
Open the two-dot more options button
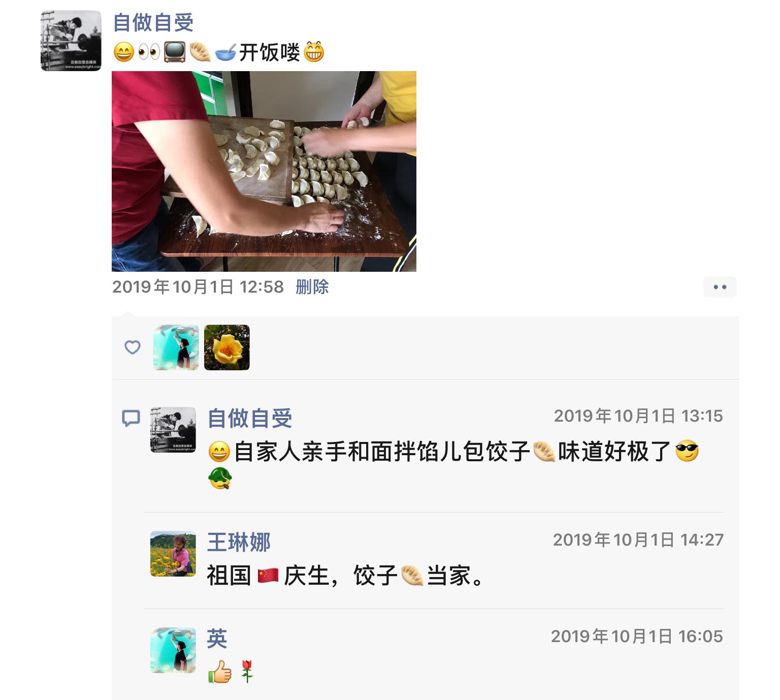point(720,287)
